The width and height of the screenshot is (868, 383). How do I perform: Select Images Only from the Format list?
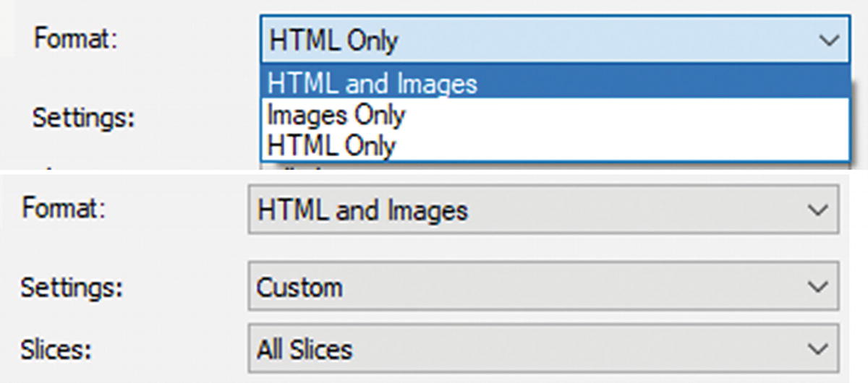[x=336, y=115]
